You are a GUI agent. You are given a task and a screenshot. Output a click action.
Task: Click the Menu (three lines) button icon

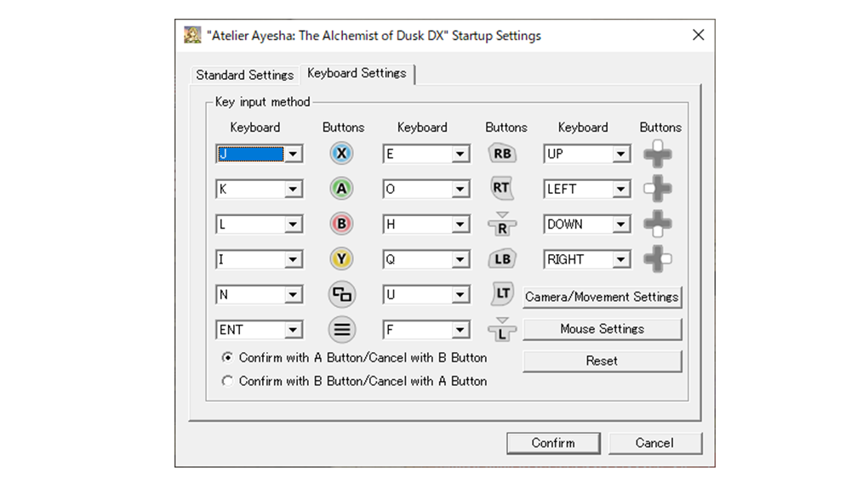[x=341, y=330]
